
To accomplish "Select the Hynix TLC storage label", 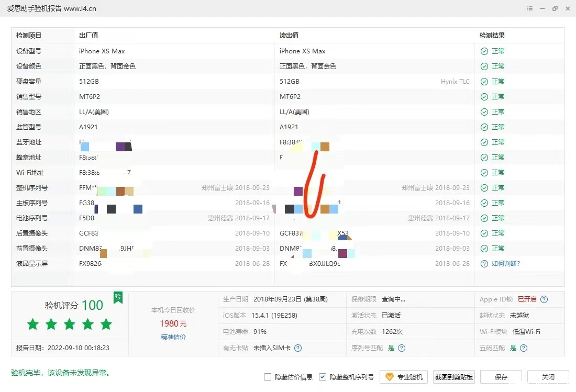I will 455,82.
